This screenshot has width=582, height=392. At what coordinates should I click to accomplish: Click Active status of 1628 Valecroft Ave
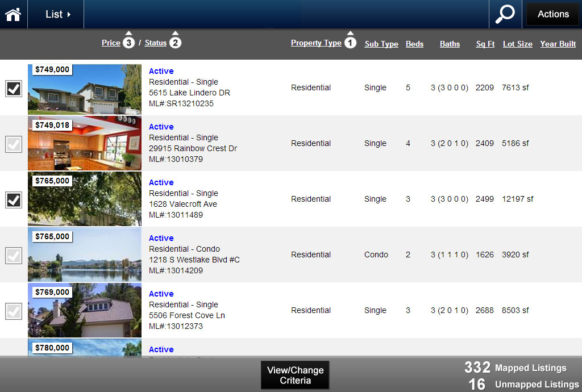pos(161,182)
